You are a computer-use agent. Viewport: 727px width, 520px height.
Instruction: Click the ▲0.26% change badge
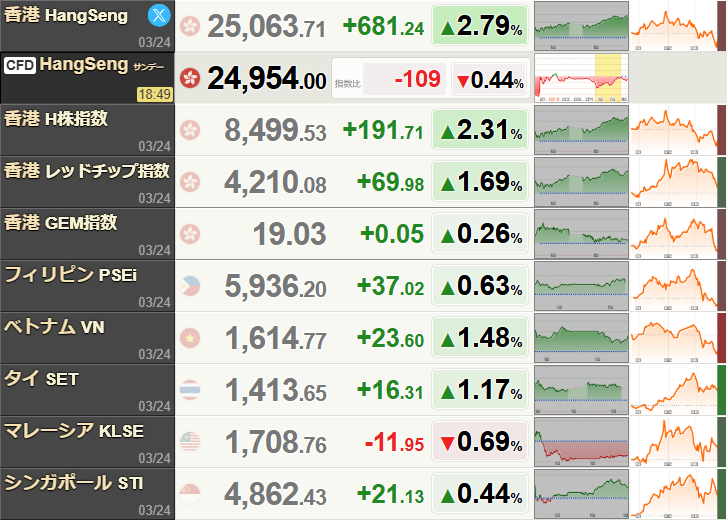[480, 233]
